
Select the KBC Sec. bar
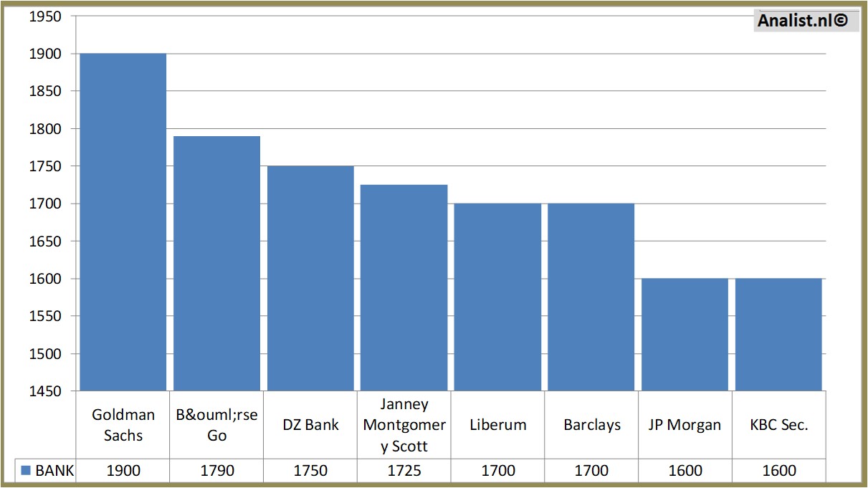point(778,334)
